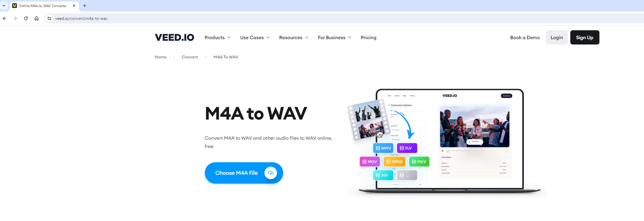Expand the For Business menu
This screenshot has width=644, height=221.
(335, 37)
